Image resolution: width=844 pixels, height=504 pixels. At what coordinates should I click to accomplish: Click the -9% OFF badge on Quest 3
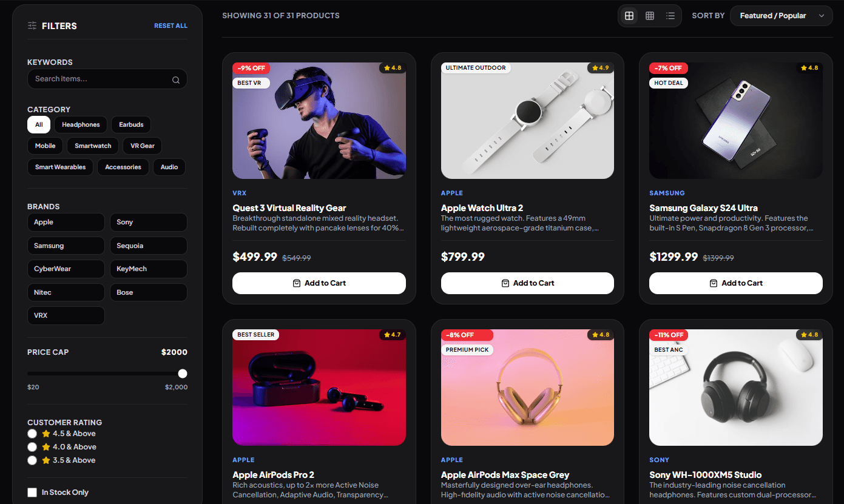coord(251,68)
